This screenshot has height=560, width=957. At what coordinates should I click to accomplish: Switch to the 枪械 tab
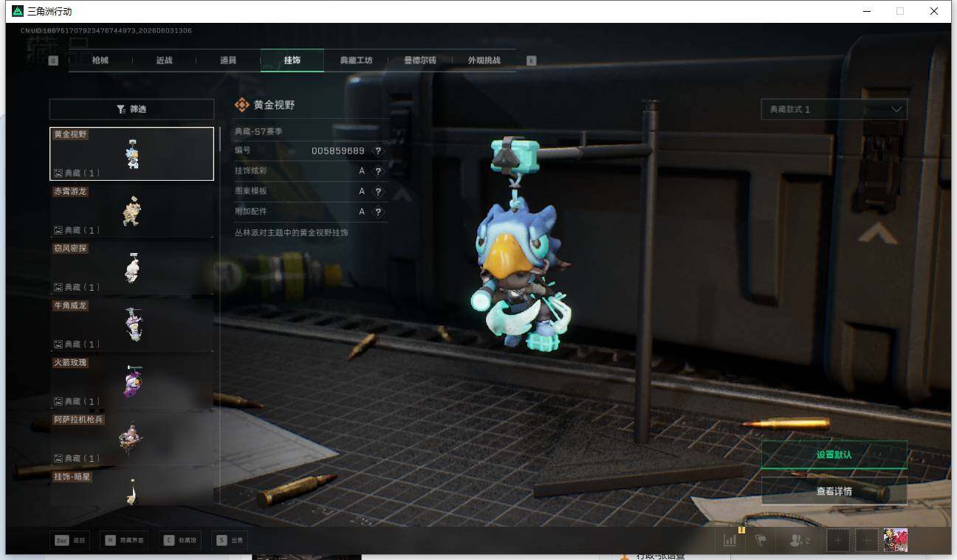tap(100, 61)
